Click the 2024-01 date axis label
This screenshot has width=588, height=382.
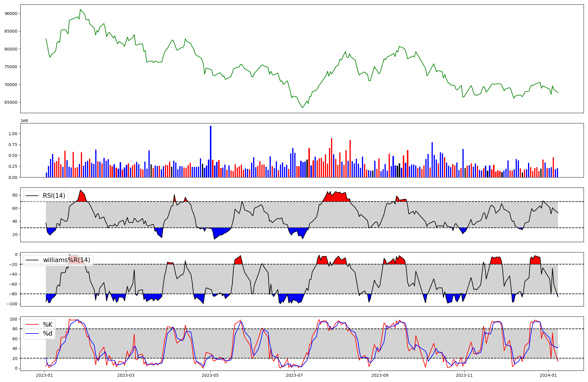point(549,375)
